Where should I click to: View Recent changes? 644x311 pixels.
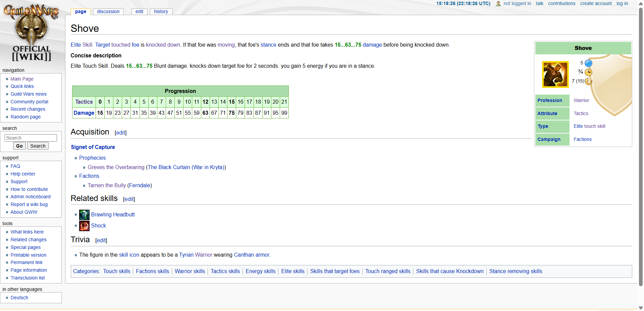pos(28,109)
